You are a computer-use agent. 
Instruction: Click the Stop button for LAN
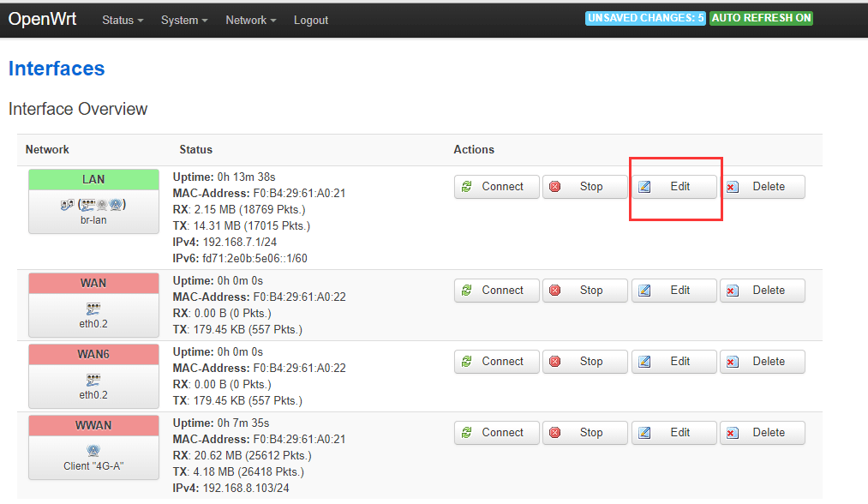(585, 187)
